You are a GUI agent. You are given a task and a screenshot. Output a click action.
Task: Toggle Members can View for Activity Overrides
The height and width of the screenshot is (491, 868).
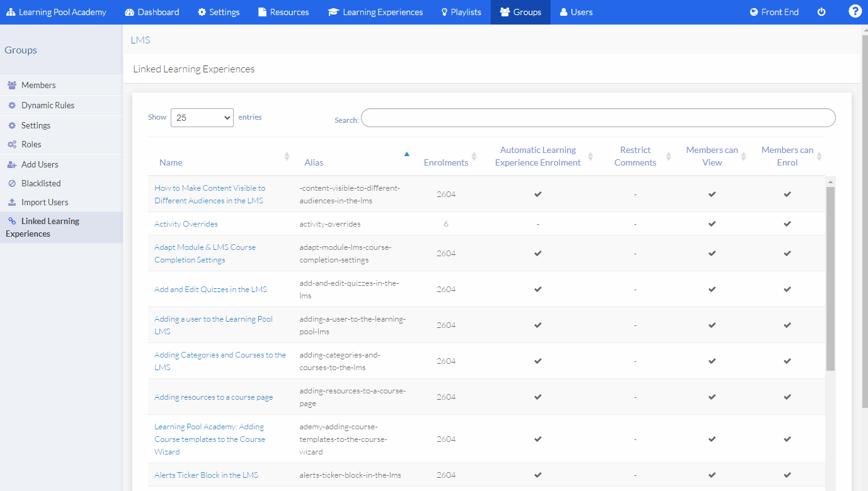click(712, 223)
